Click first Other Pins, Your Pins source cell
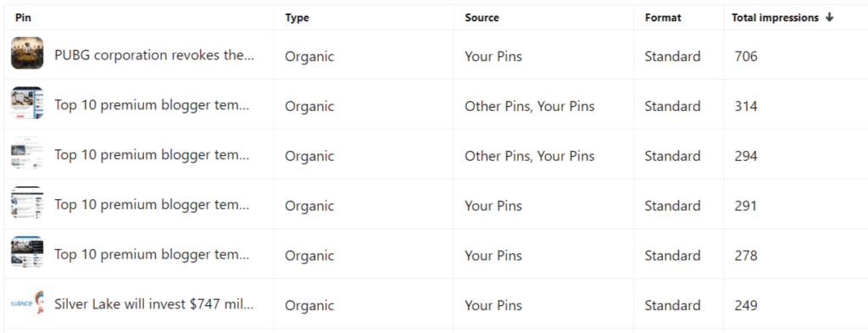 [530, 106]
